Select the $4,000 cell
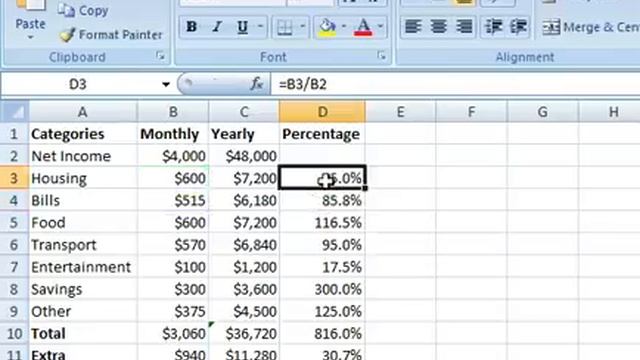The image size is (640, 360). pos(173,156)
